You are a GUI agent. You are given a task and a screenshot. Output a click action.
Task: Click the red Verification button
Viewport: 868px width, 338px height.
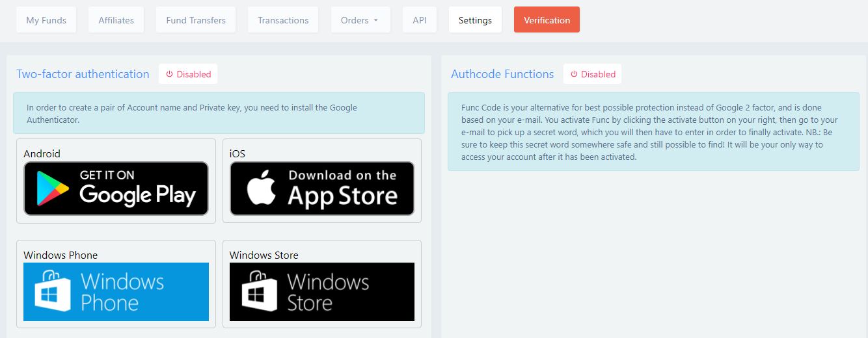coord(547,20)
